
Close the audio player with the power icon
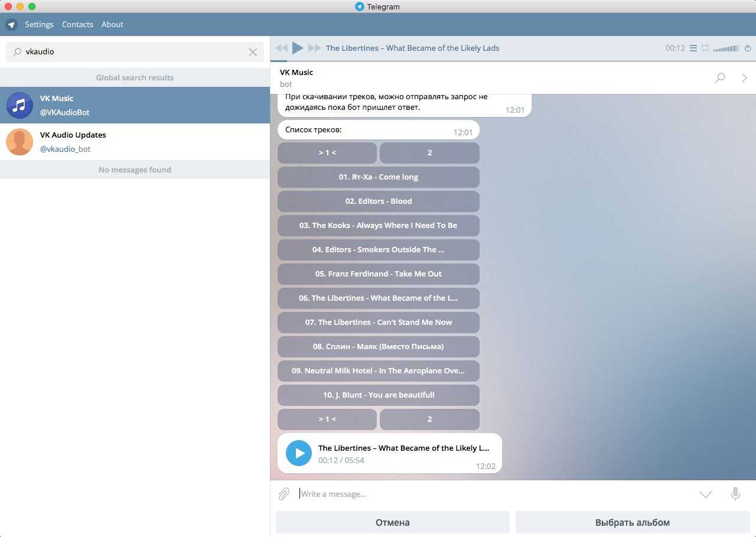coord(748,48)
